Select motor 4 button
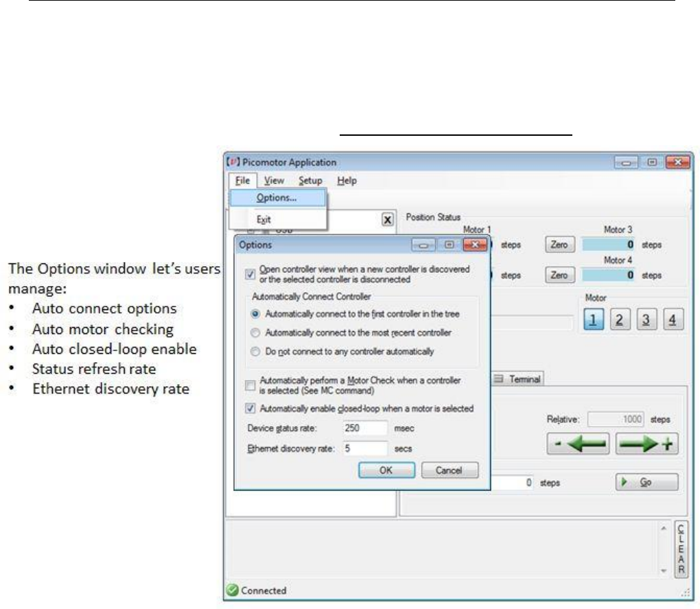The width and height of the screenshot is (700, 609). [x=673, y=320]
